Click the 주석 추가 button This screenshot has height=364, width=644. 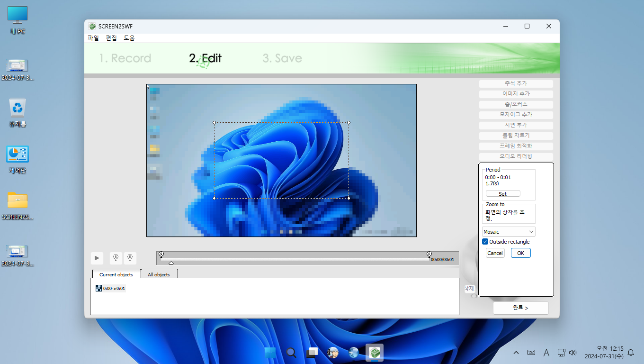(x=516, y=83)
